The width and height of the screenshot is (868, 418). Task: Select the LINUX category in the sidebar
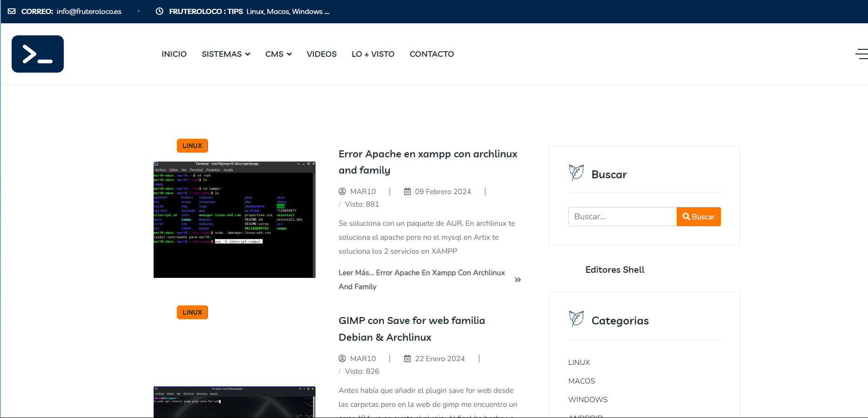(579, 362)
